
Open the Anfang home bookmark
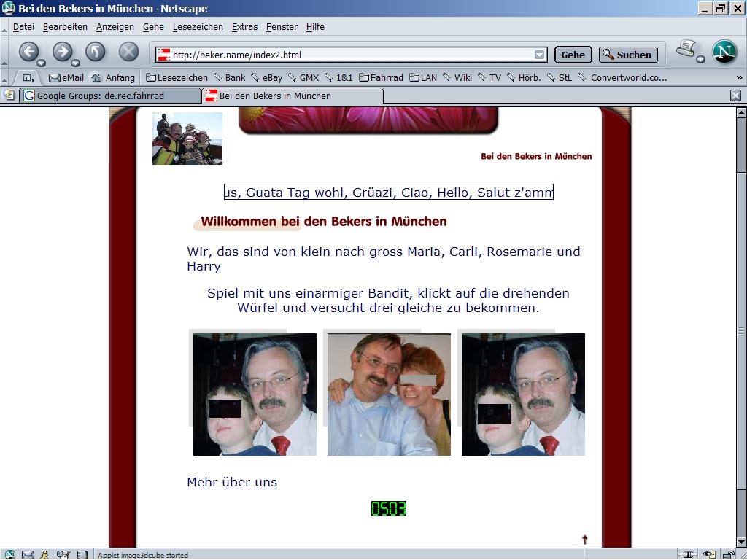[x=113, y=77]
